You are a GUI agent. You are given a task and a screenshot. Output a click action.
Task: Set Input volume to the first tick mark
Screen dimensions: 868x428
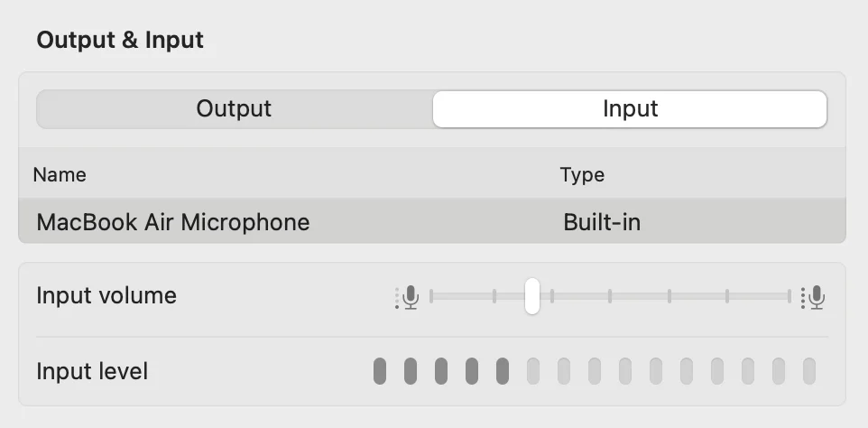(x=431, y=296)
